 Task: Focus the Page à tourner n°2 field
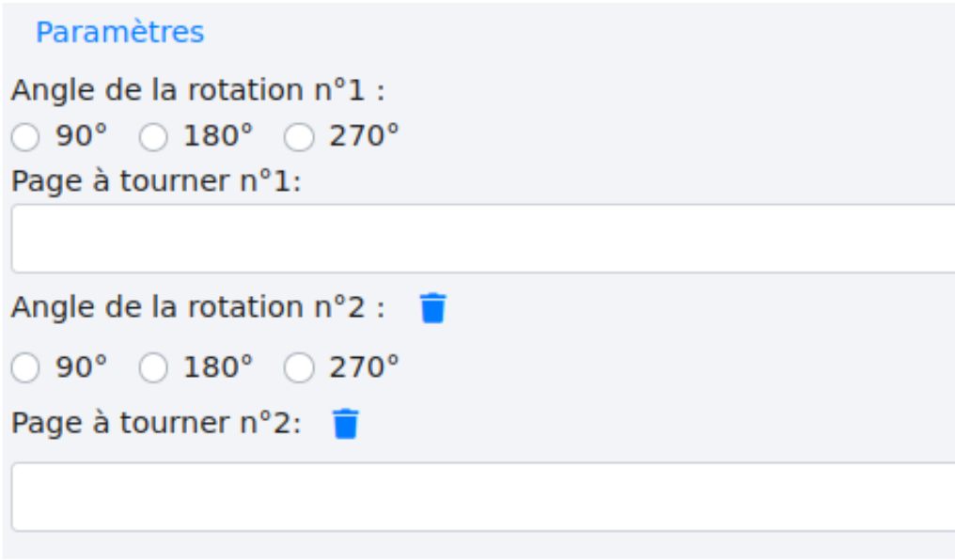(x=481, y=496)
